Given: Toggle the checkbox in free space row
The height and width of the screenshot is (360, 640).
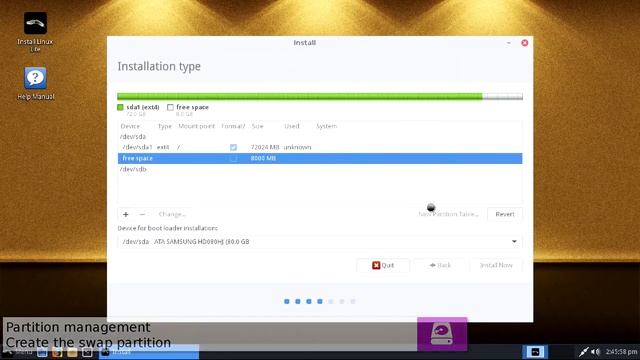Looking at the screenshot, I should [233, 158].
